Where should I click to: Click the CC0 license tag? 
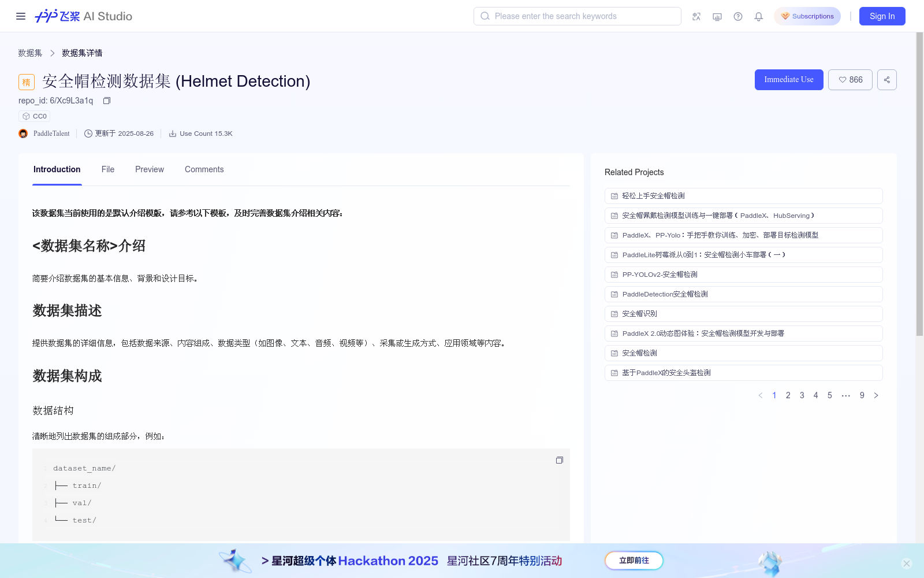35,116
